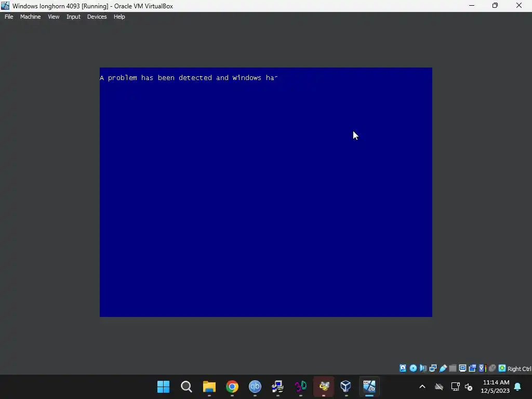Open the Machine menu
The height and width of the screenshot is (399, 532).
[30, 17]
